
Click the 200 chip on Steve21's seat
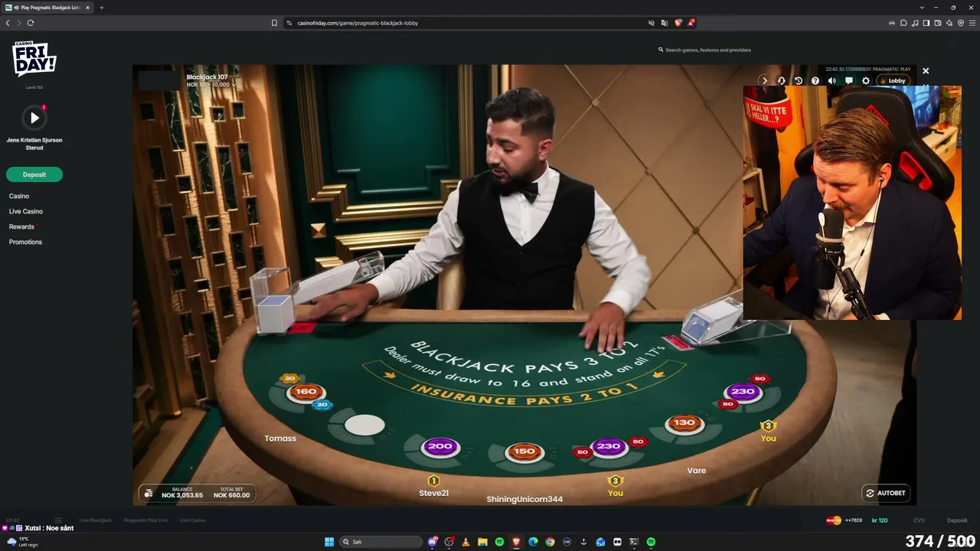coord(440,446)
